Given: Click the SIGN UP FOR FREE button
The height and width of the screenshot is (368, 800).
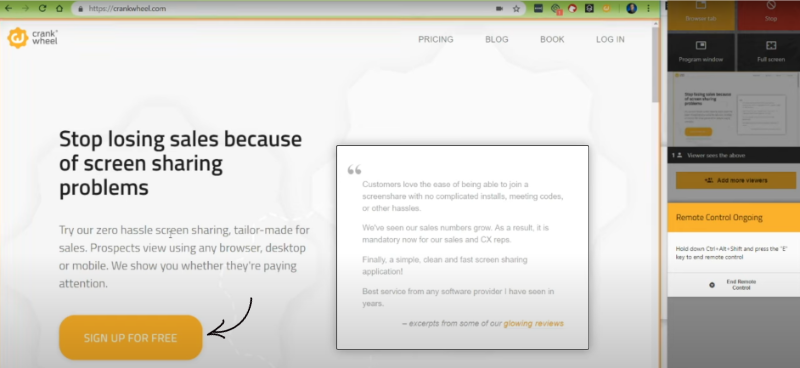Looking at the screenshot, I should (131, 337).
